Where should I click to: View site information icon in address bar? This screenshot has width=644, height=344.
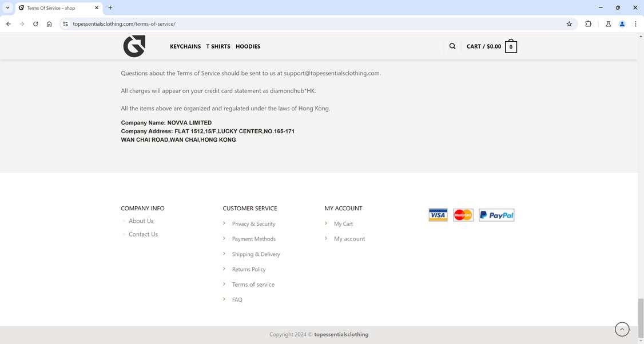65,24
